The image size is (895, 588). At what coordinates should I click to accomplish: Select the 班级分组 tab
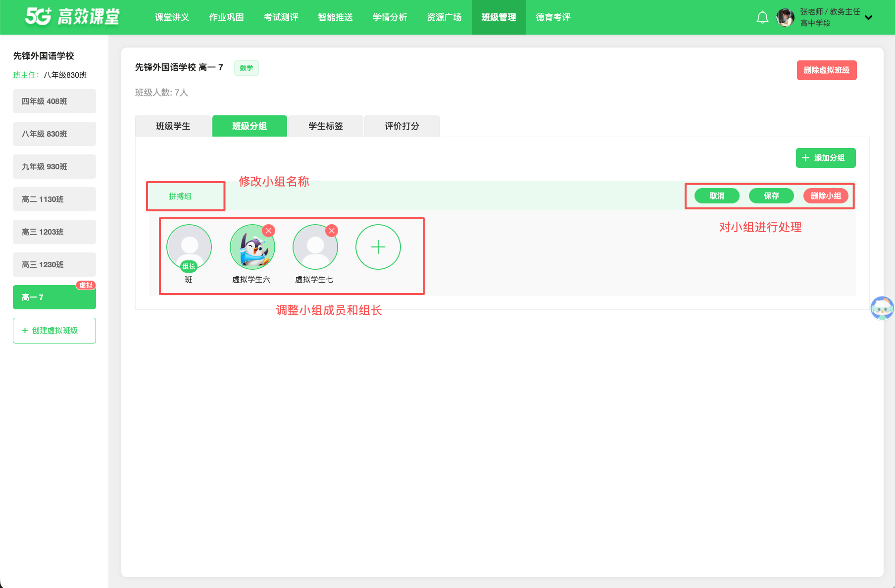point(249,126)
